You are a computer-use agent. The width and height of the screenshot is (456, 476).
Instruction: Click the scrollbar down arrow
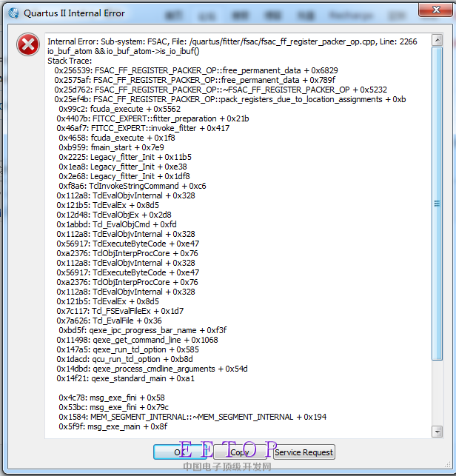(437, 432)
